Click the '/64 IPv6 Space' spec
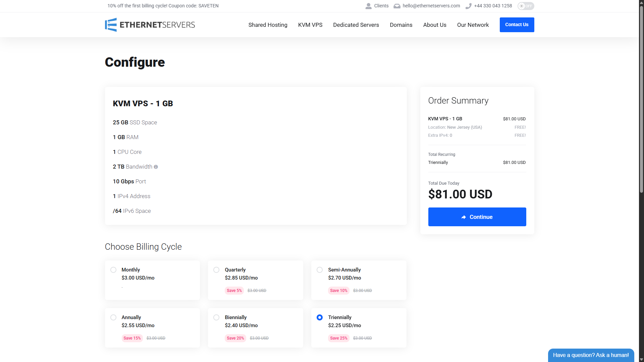 [x=132, y=211]
